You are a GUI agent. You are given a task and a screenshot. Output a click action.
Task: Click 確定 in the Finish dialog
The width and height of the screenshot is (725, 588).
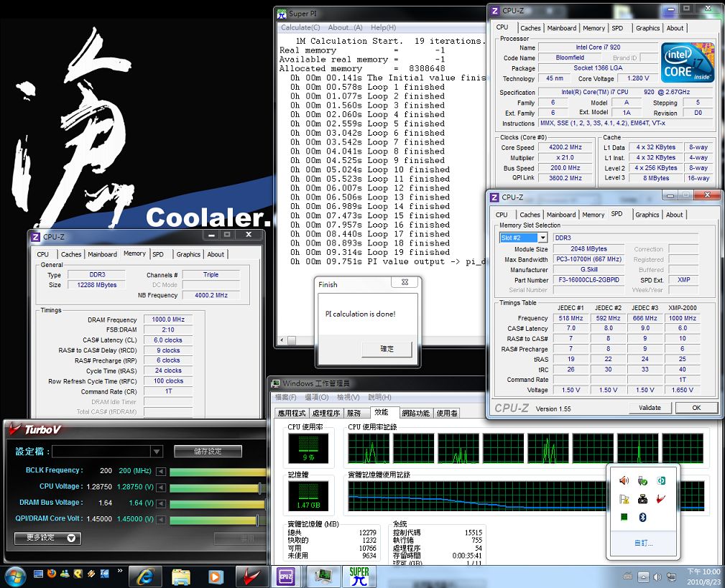387,349
